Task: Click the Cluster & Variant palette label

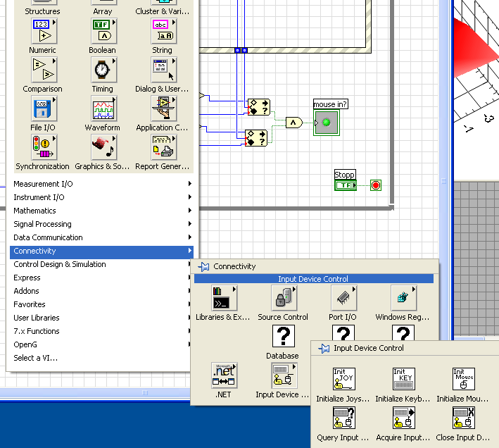Action: coord(163,11)
